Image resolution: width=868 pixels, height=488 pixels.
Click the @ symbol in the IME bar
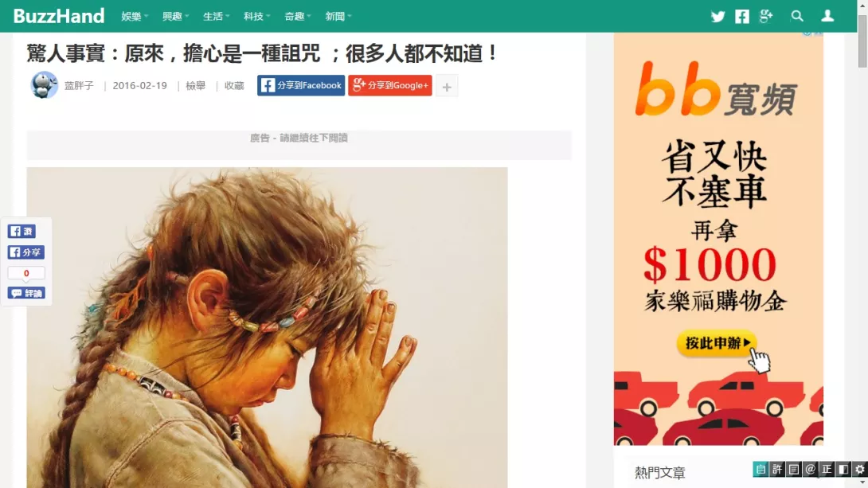(811, 469)
